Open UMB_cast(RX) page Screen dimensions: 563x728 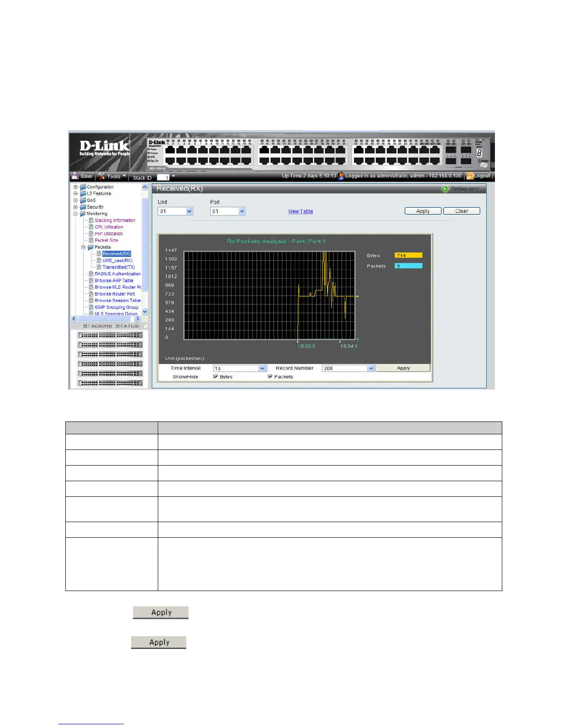117,261
